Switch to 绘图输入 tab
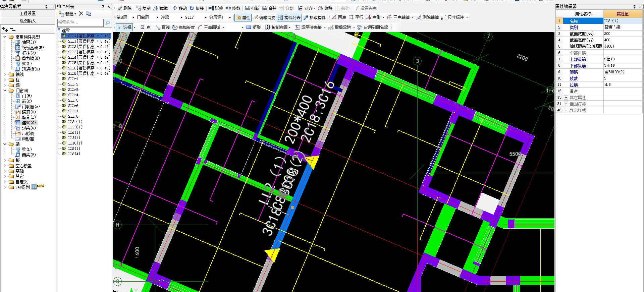 click(28, 21)
